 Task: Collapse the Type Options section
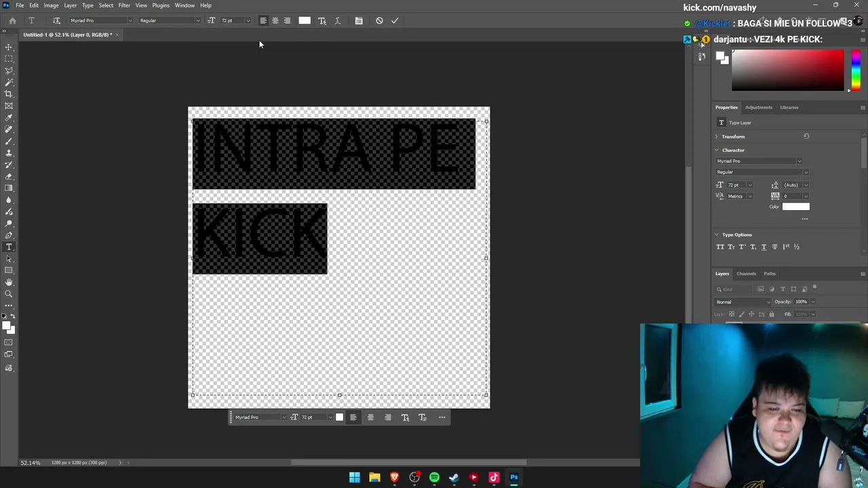pyautogui.click(x=717, y=235)
